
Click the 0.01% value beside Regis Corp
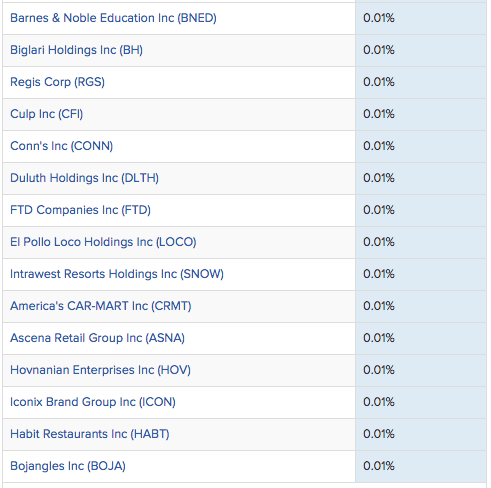click(x=421, y=82)
